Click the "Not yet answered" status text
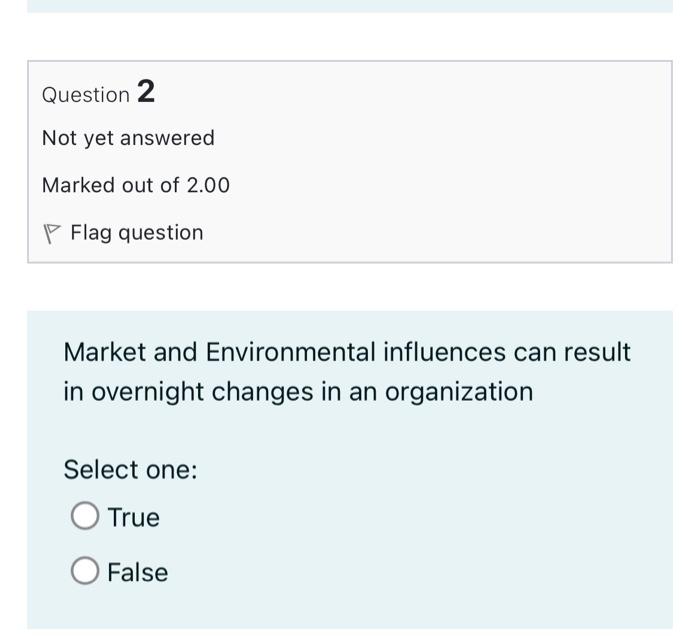This screenshot has height=636, width=700. click(x=128, y=138)
